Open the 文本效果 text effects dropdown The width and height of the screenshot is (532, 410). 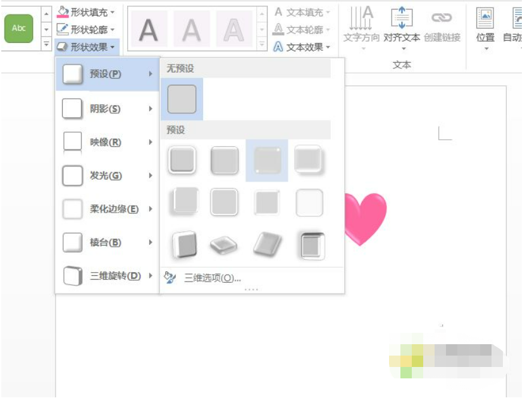302,47
